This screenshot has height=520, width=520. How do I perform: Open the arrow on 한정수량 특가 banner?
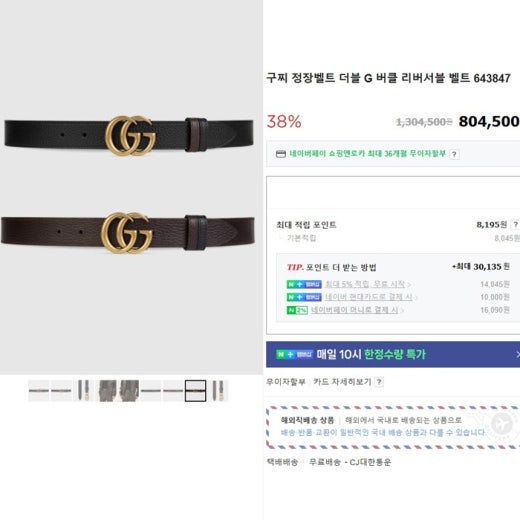click(517, 354)
